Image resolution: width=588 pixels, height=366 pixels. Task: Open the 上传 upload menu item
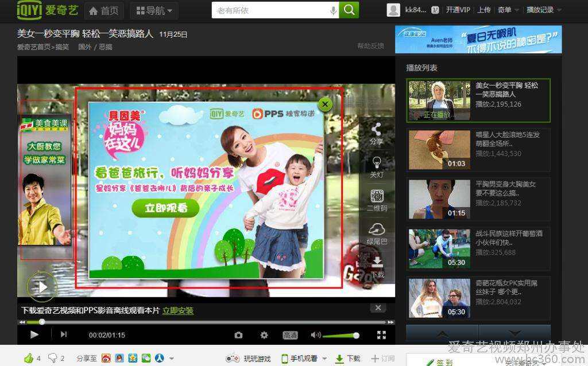[483, 10]
